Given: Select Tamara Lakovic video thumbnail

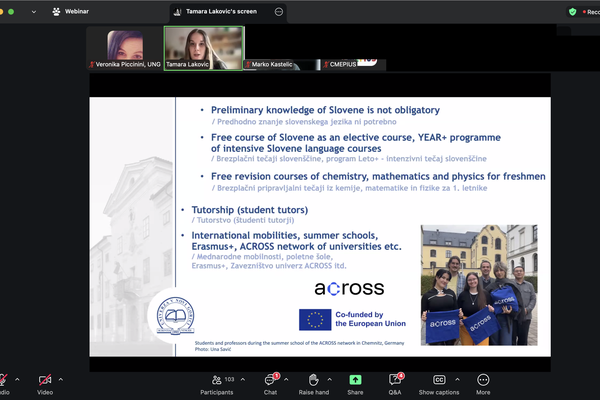Looking at the screenshot, I should point(204,48).
